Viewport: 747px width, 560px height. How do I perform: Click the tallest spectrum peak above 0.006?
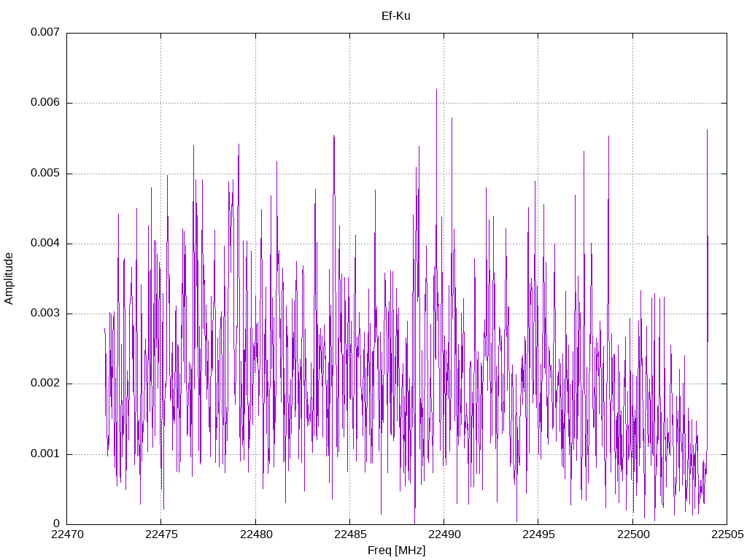pos(436,90)
